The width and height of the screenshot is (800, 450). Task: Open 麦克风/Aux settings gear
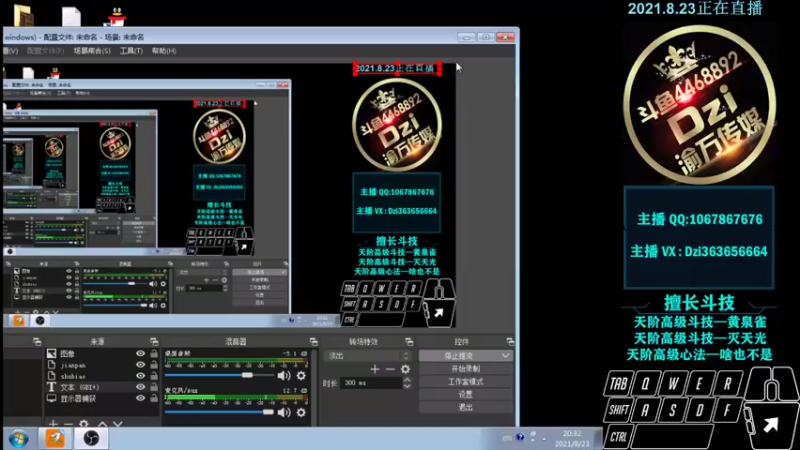[301, 412]
